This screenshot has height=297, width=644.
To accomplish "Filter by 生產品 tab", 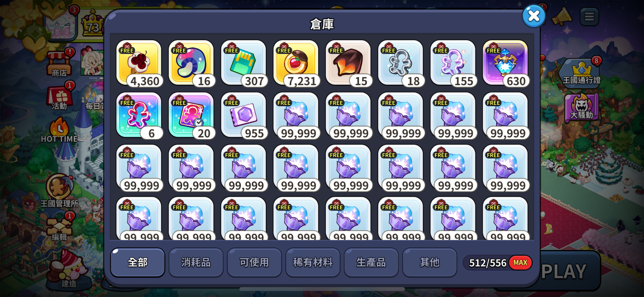I will click(x=371, y=262).
